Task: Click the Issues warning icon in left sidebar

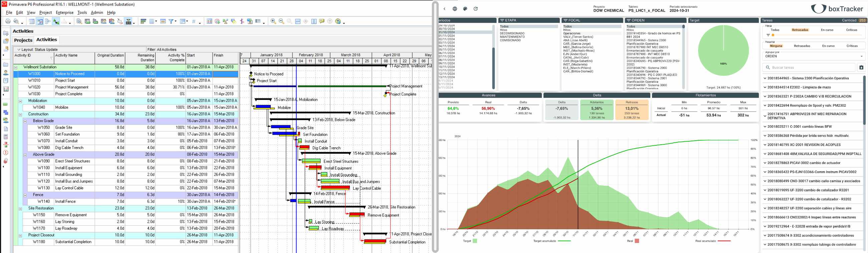Action: pos(6,153)
